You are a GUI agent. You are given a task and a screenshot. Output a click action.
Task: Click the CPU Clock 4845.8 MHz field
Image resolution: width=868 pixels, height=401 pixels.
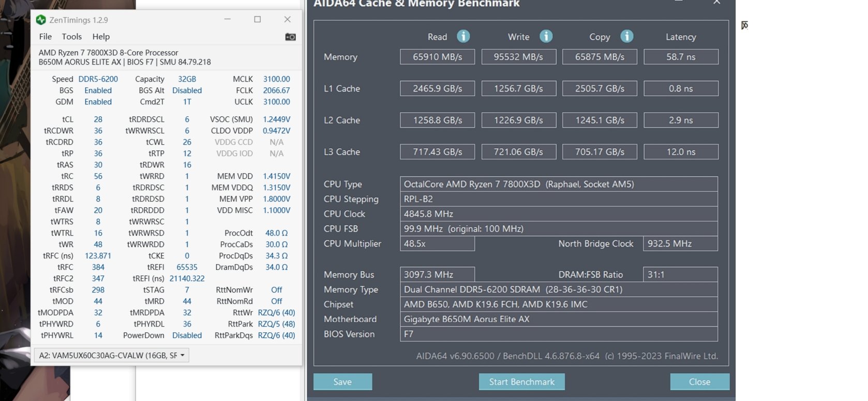pos(559,214)
